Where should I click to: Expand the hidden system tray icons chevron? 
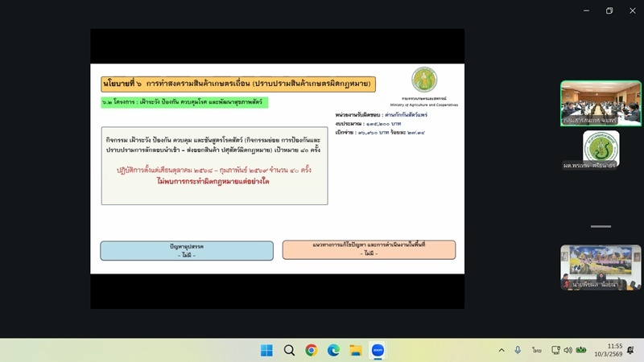click(502, 350)
